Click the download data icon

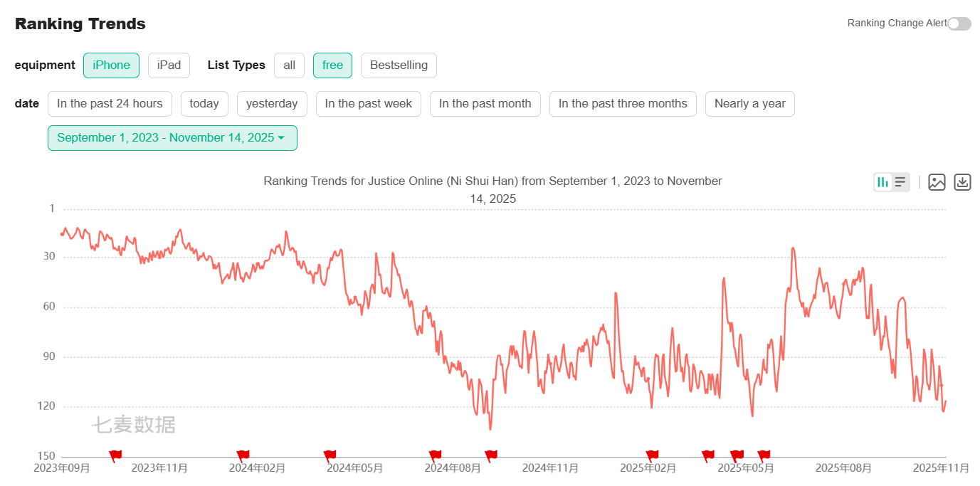[x=962, y=182]
